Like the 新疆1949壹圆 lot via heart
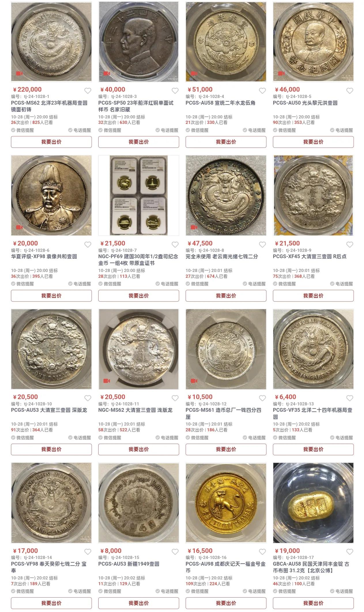 [x=175, y=552]
